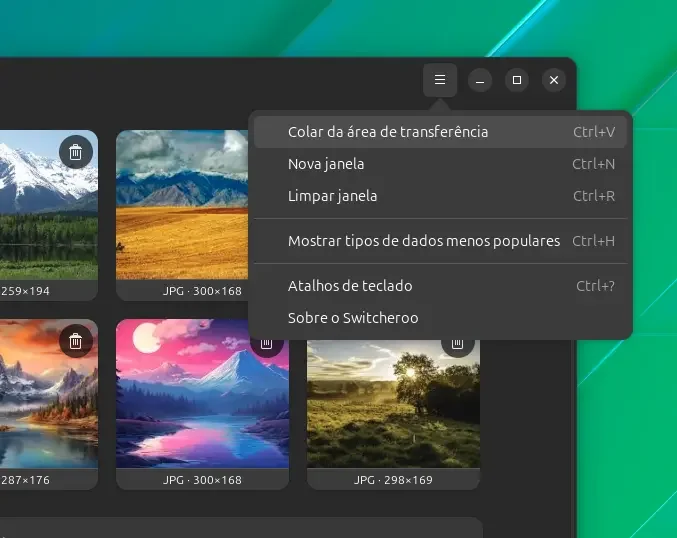This screenshot has height=538, width=677.
Task: Close the Switcheroo window
Action: pyautogui.click(x=554, y=80)
